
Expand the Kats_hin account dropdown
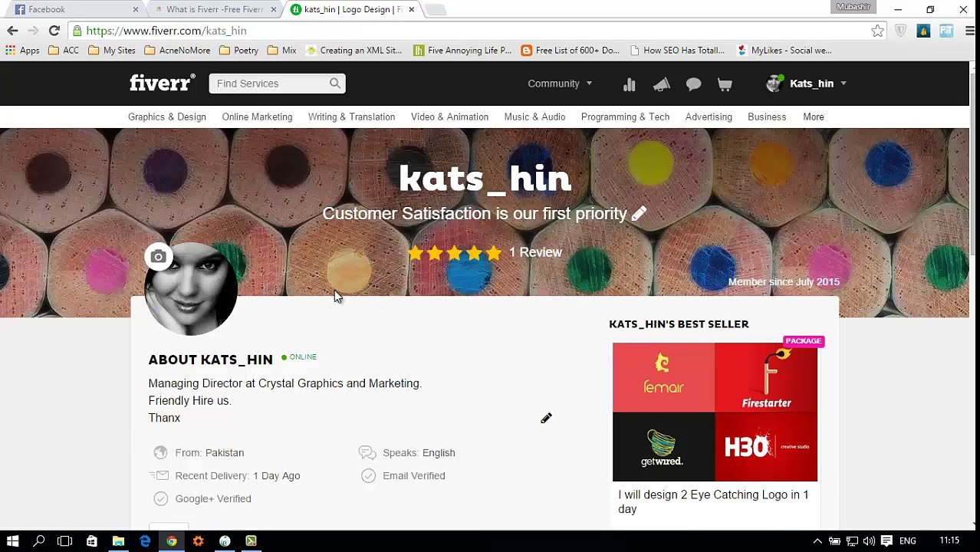click(807, 84)
